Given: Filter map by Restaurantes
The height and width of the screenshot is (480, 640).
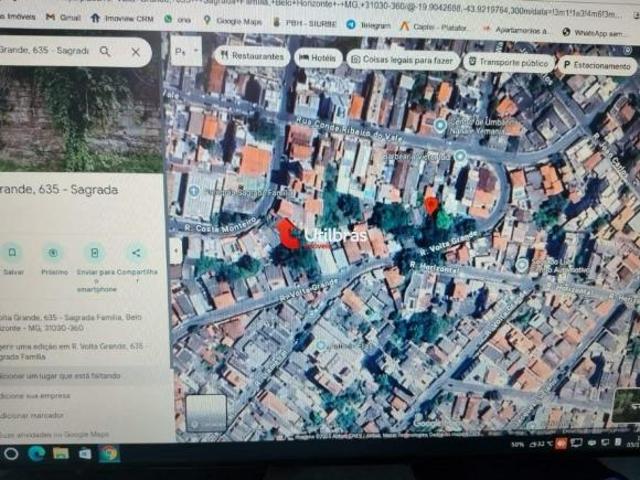Looking at the screenshot, I should (x=250, y=57).
